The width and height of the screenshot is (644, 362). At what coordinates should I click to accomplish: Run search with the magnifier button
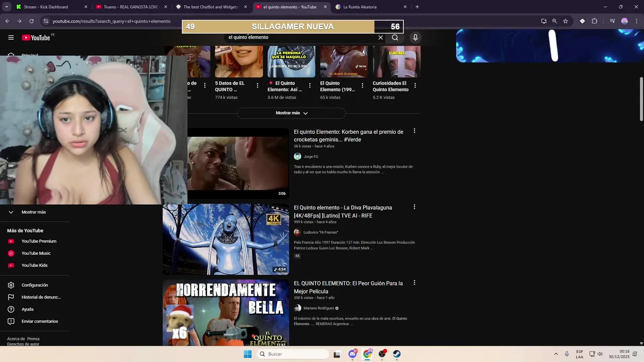pyautogui.click(x=395, y=37)
